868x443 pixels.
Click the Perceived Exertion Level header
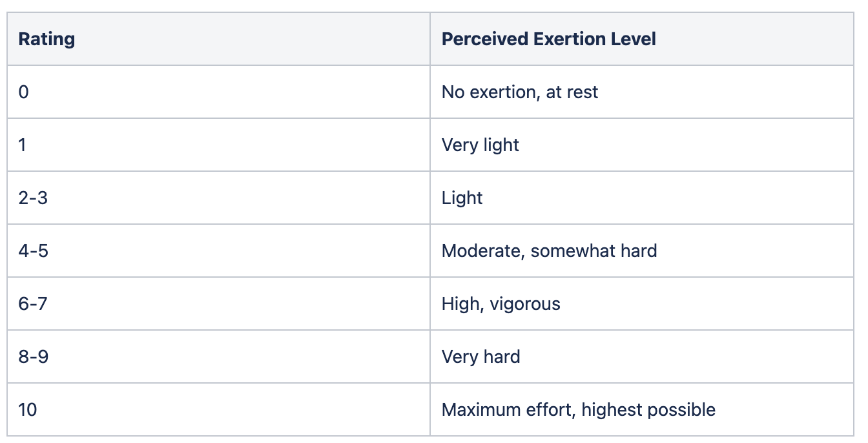click(642, 39)
